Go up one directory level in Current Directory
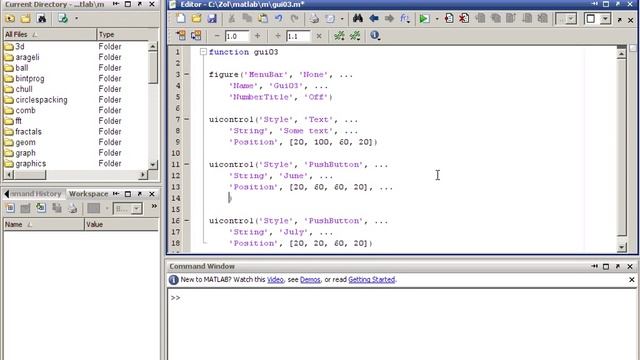The width and height of the screenshot is (640, 360). click(x=10, y=18)
